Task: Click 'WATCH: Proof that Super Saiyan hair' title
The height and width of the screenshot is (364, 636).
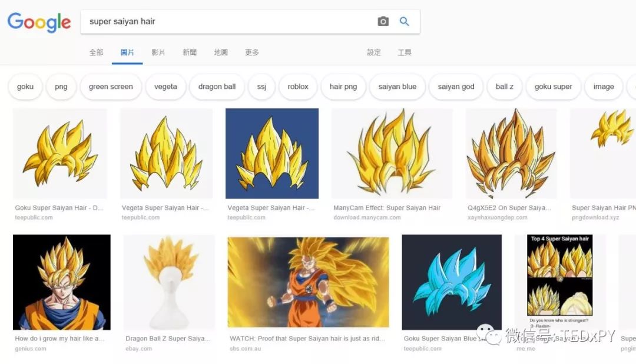Action: pyautogui.click(x=307, y=339)
